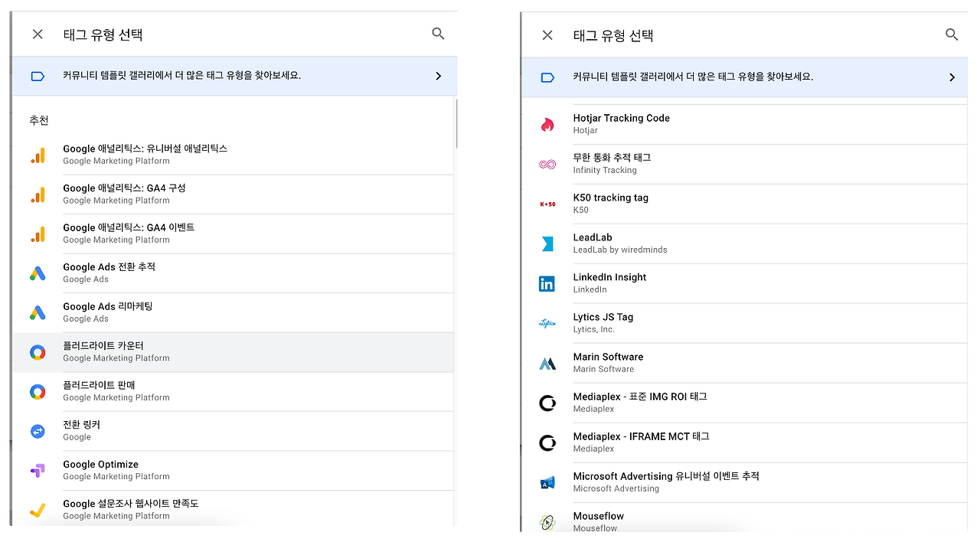The image size is (980, 542).
Task: Select 전환 링커 tag type
Action: point(233,431)
